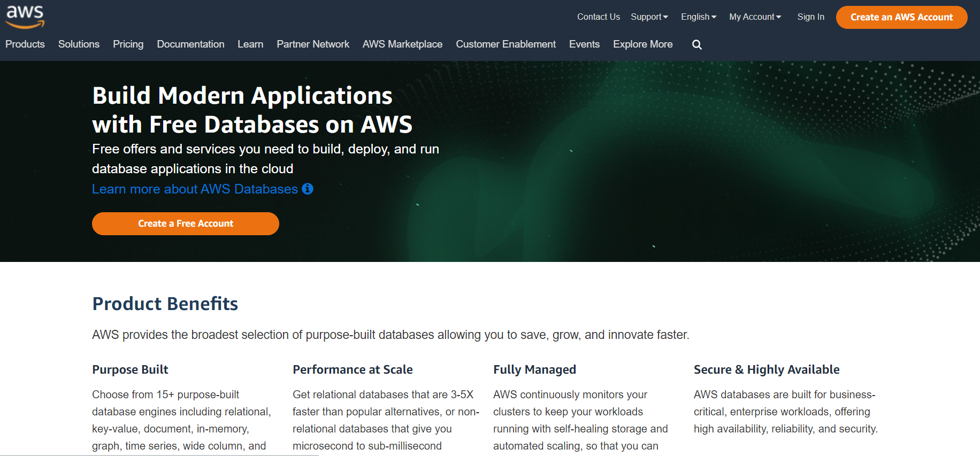Open the Learn menu item
This screenshot has width=980, height=456.
click(x=250, y=44)
